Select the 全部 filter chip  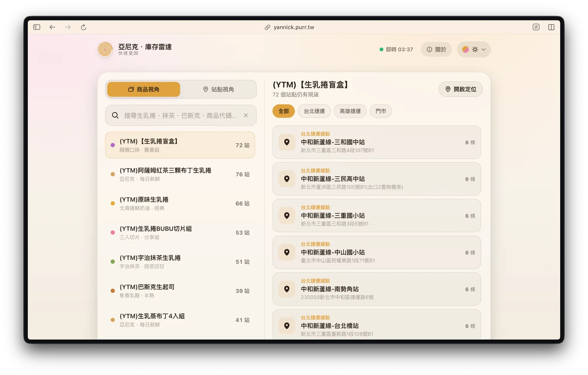[283, 111]
